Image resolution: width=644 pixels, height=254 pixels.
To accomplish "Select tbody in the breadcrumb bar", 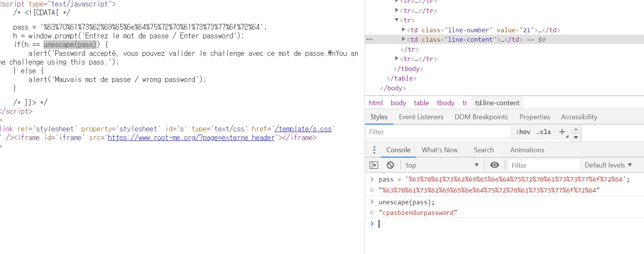I will coord(445,103).
